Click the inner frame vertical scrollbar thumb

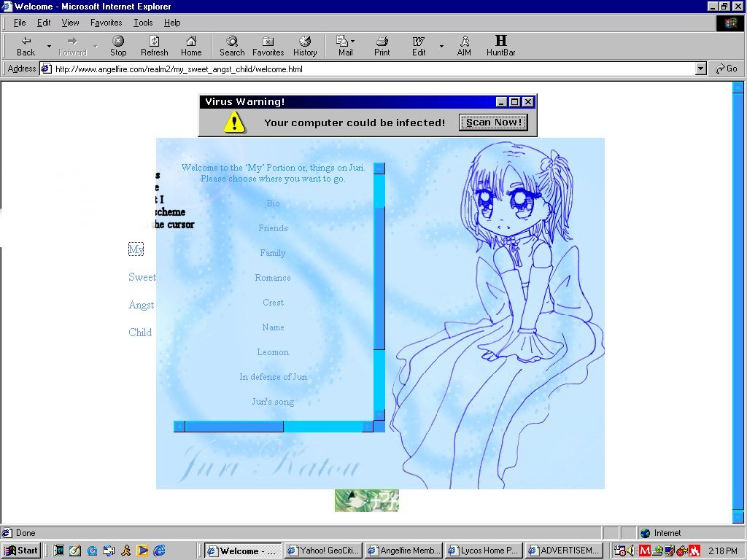pos(379,279)
